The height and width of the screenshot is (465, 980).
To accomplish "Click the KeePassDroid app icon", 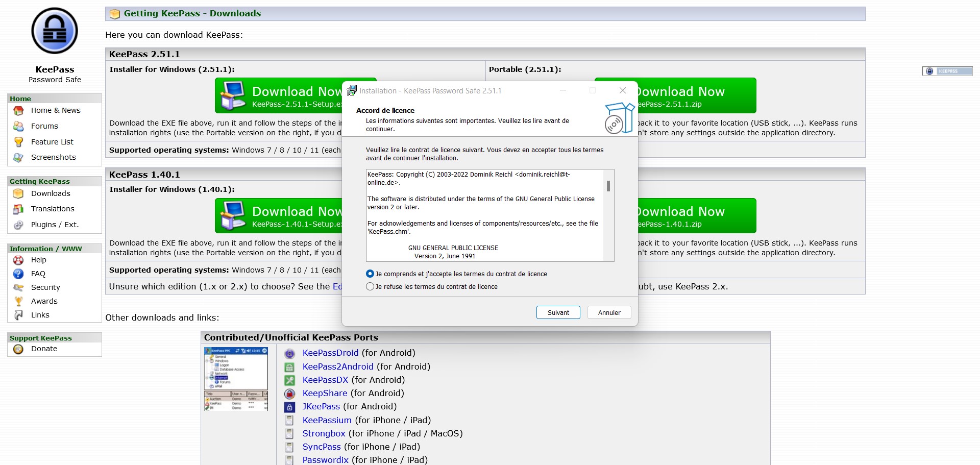I will 289,353.
